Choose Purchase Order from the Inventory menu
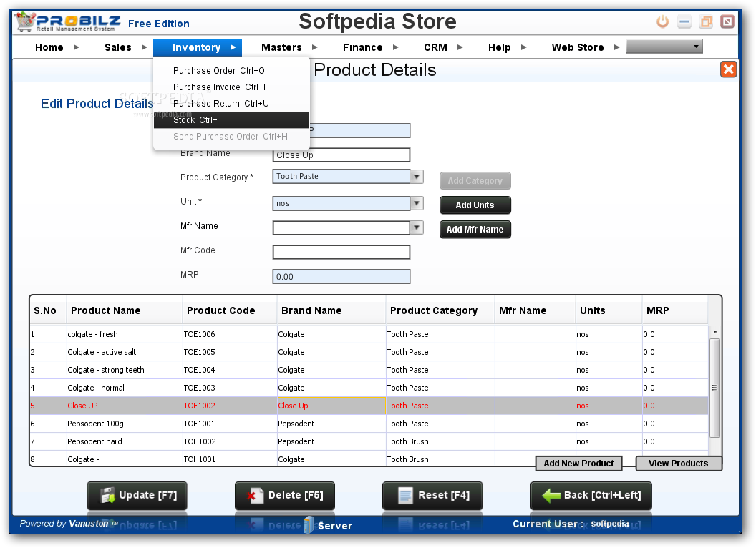This screenshot has width=756, height=548. [231, 70]
